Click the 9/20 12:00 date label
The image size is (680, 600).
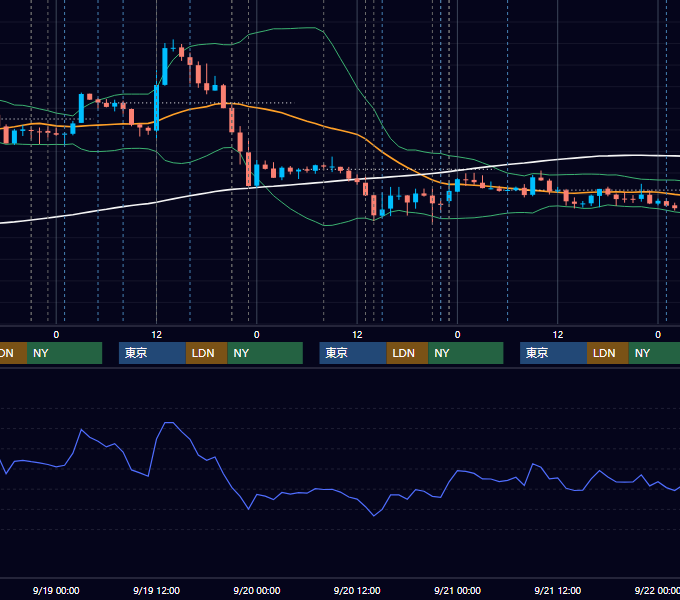[x=357, y=590]
